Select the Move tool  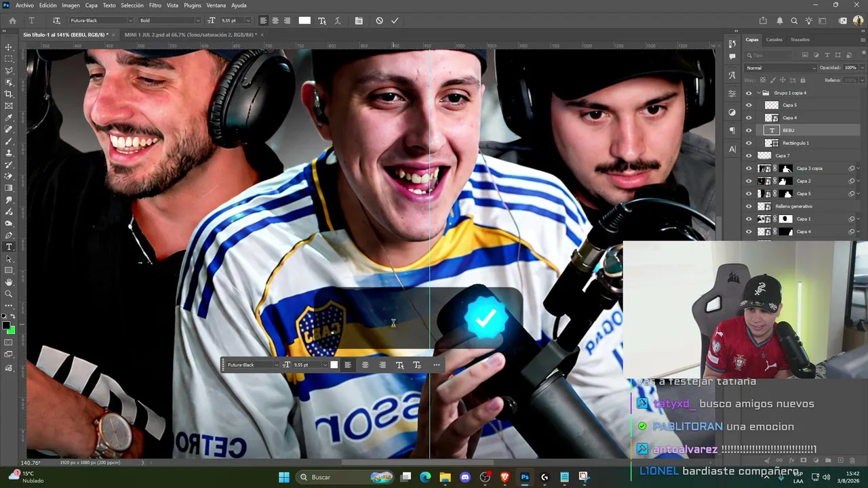[9, 47]
